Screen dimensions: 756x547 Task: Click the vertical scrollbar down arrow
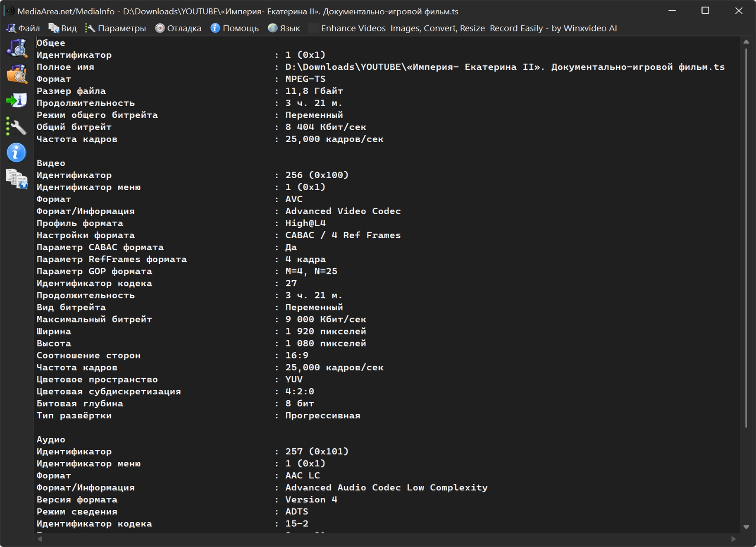coord(746,527)
